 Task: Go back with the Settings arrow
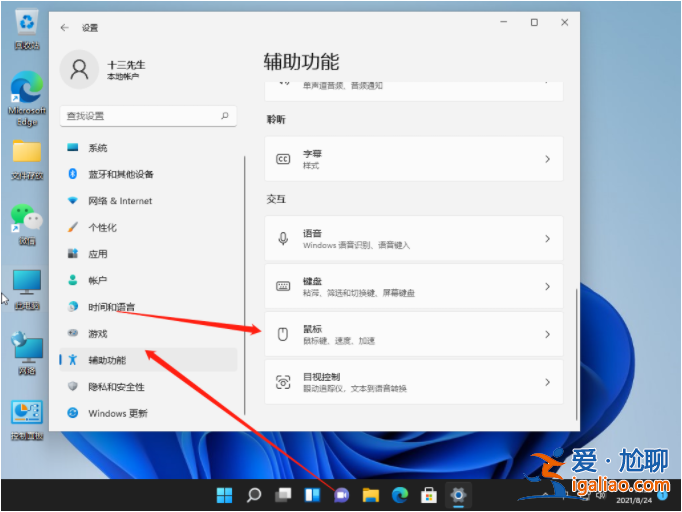pos(65,28)
